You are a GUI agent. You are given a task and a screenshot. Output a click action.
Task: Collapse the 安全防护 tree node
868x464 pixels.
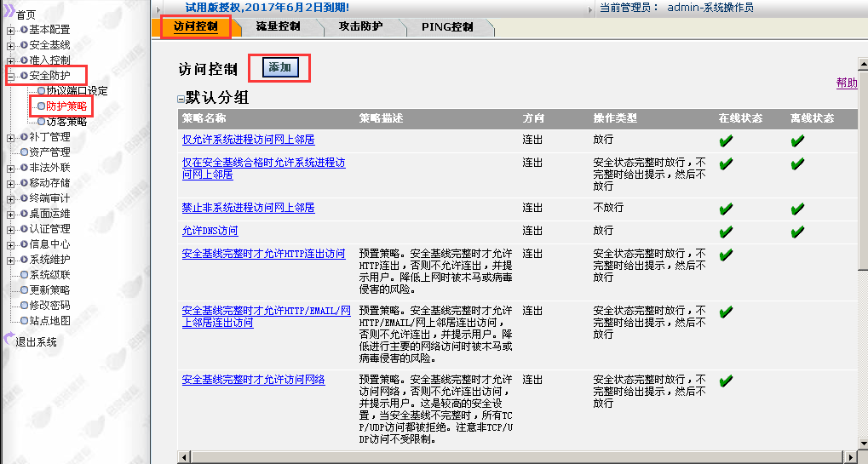(x=10, y=77)
